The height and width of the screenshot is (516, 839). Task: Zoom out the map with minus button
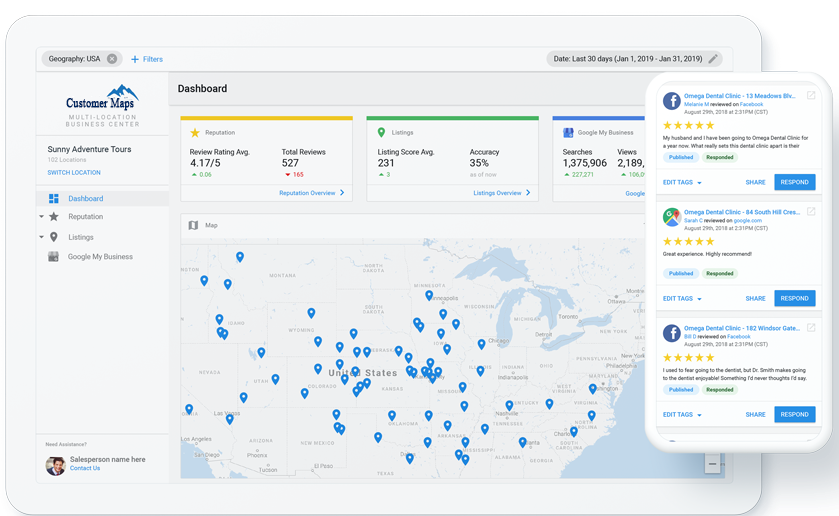click(x=712, y=464)
